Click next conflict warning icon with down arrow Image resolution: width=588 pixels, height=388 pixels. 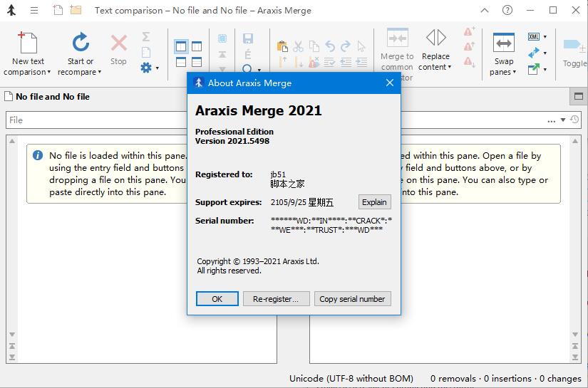point(470,61)
